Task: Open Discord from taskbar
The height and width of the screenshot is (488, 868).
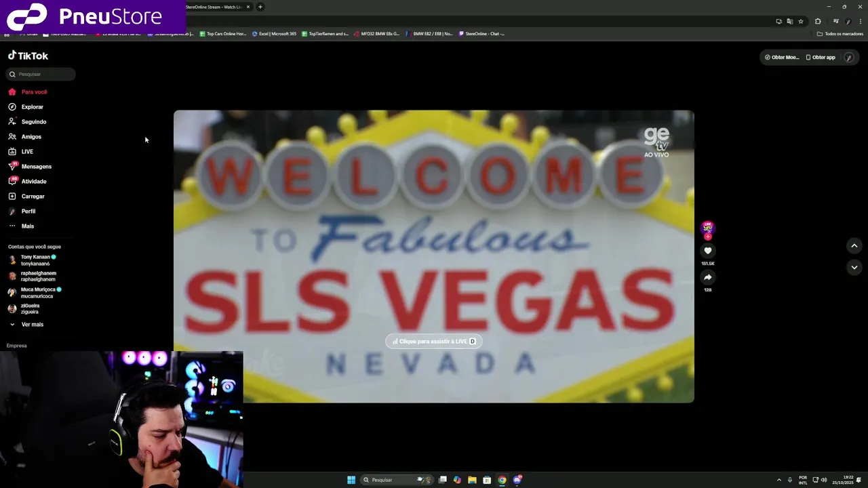Action: 517,480
